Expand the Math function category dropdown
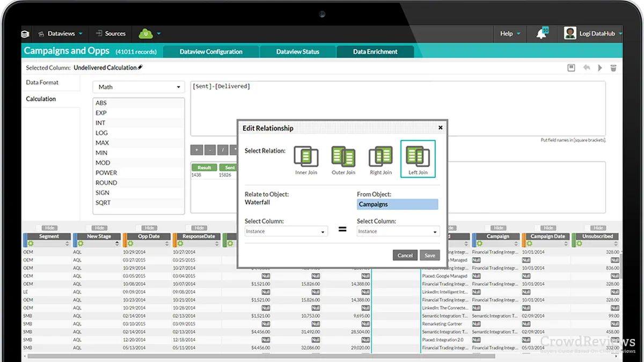Viewport: 644px width, 362px height. [138, 87]
